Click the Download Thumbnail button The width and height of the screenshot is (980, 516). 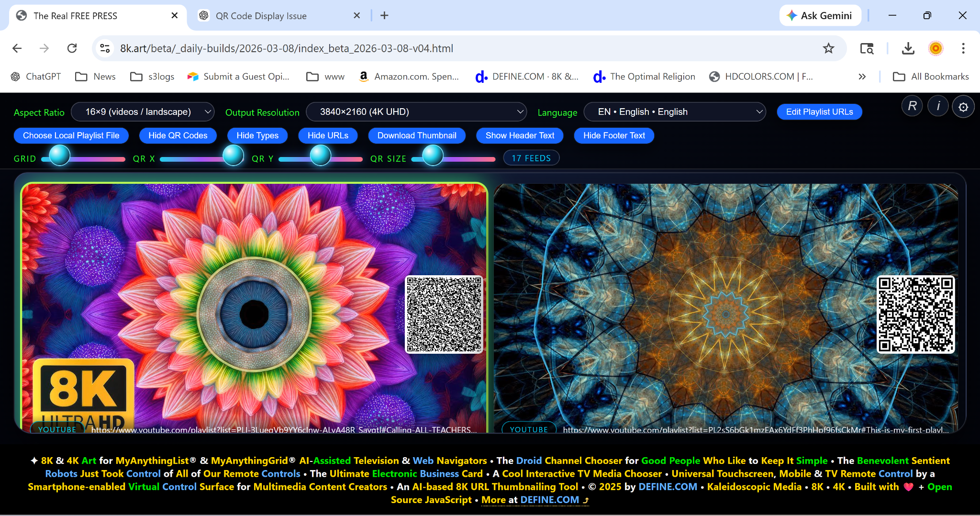coord(417,135)
